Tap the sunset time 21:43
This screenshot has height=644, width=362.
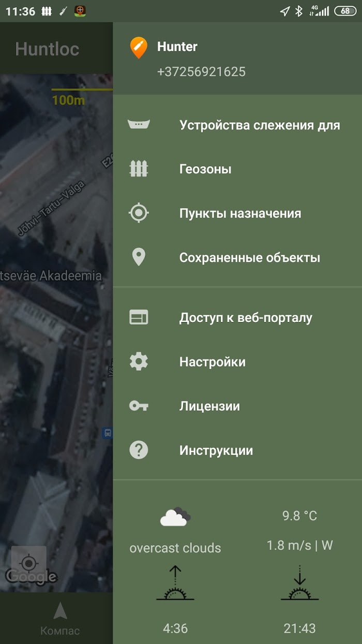coord(299,628)
